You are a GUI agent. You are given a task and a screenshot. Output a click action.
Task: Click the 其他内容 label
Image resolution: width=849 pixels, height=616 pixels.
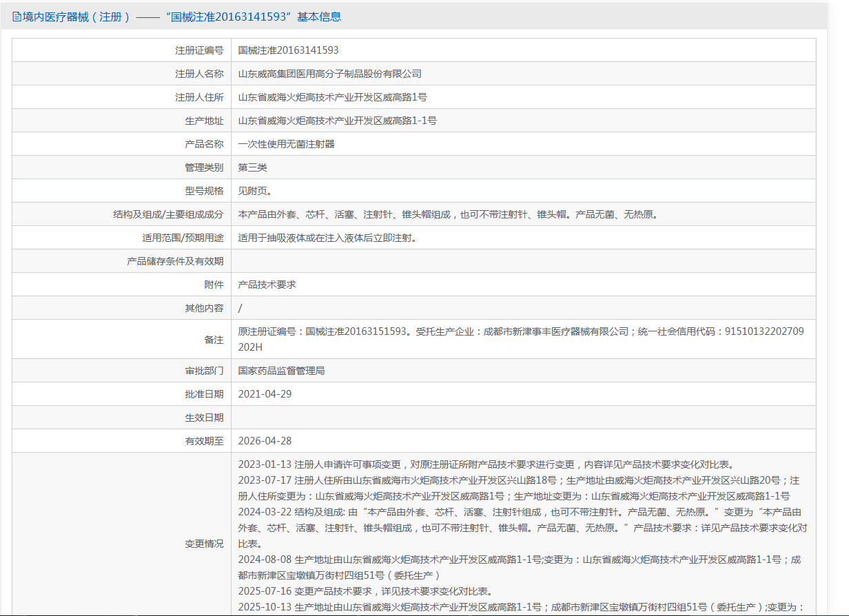[204, 308]
